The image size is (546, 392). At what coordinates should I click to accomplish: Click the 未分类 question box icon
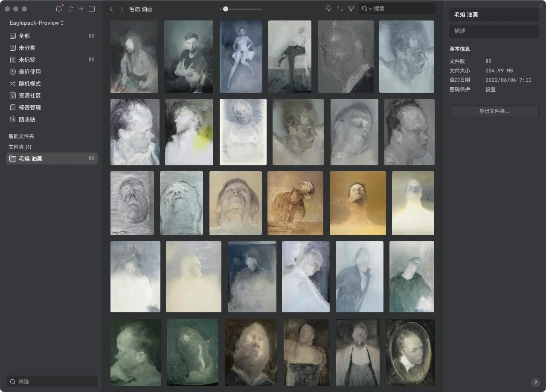click(13, 48)
